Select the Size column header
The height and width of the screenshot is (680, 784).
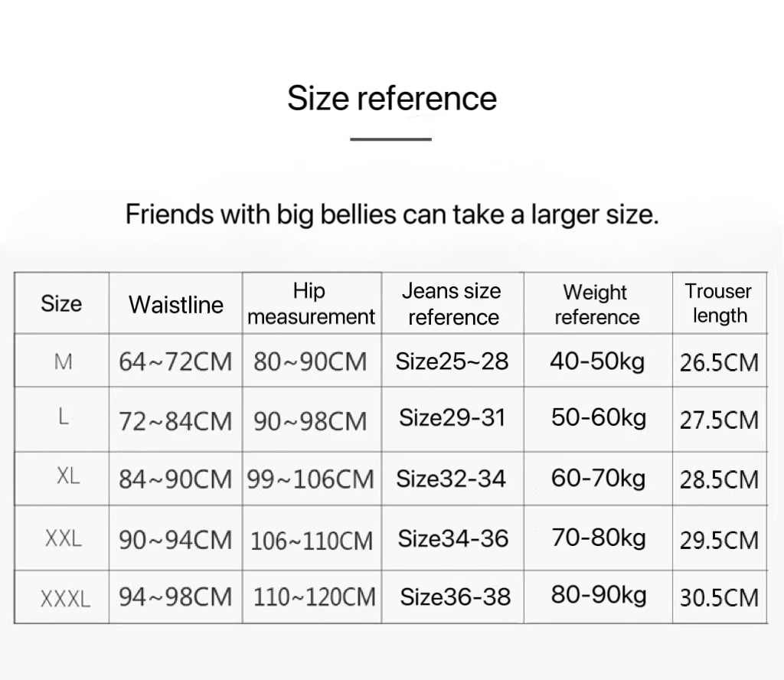(61, 303)
